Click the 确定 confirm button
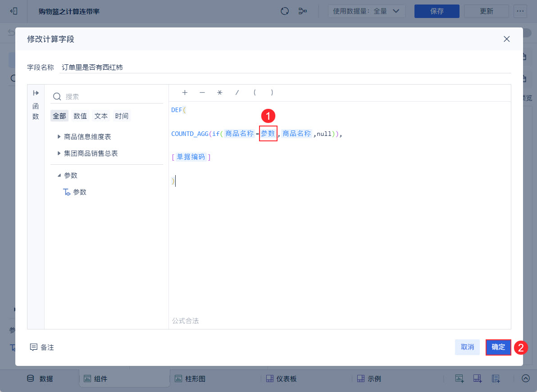 (498, 347)
